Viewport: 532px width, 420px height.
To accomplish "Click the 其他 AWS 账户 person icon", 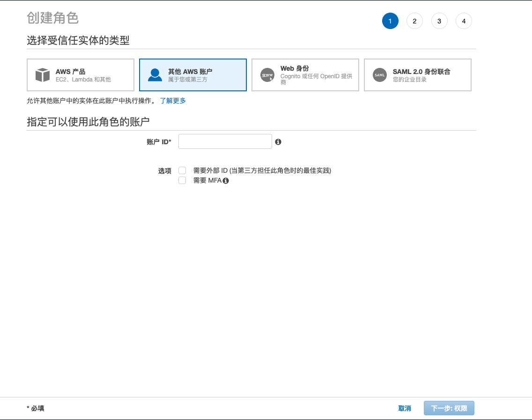I will point(155,75).
